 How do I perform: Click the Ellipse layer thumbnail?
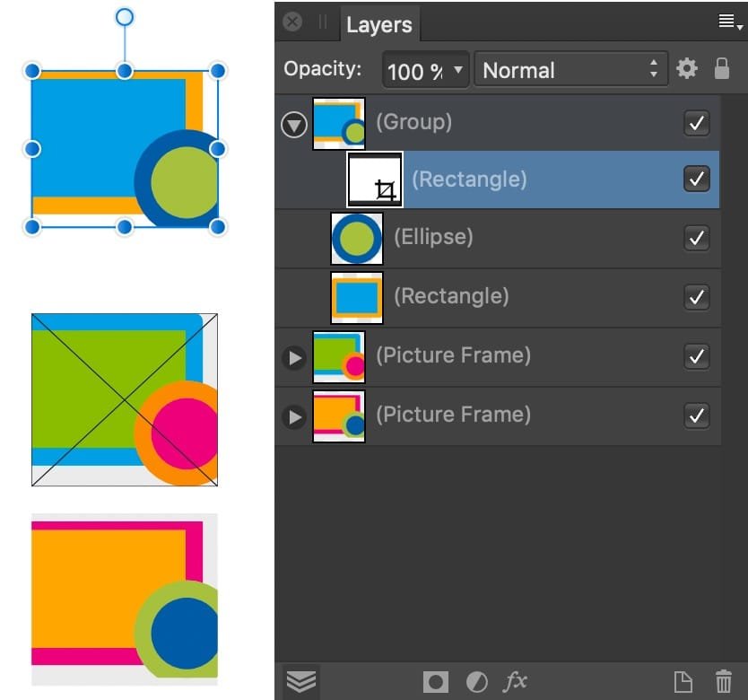click(356, 238)
